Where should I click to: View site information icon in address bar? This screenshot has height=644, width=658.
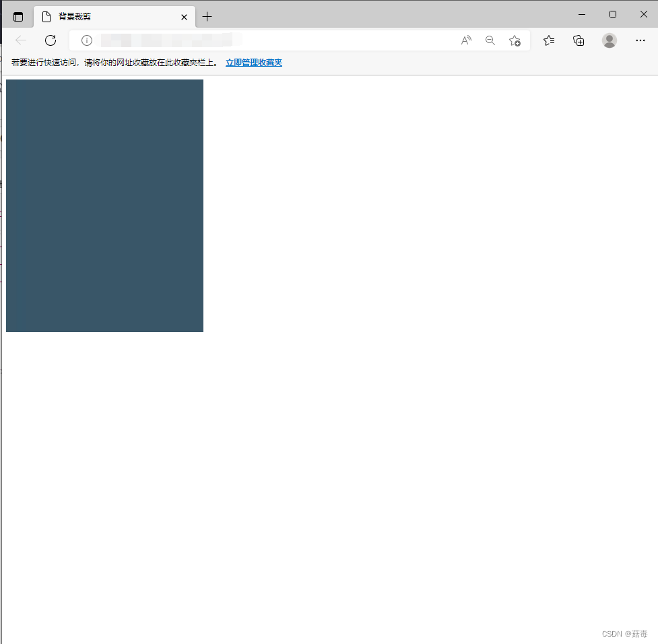coord(87,40)
